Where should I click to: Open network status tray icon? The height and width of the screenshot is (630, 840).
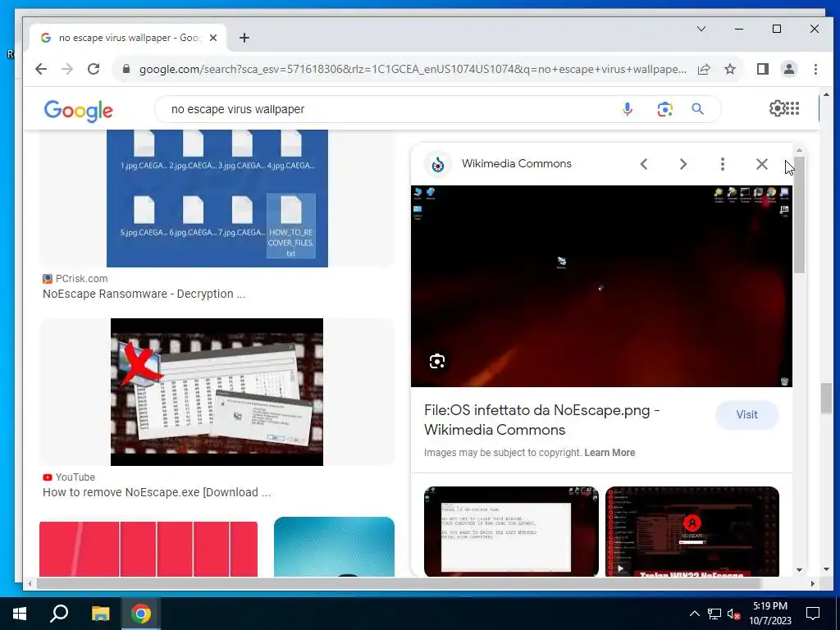tap(714, 614)
